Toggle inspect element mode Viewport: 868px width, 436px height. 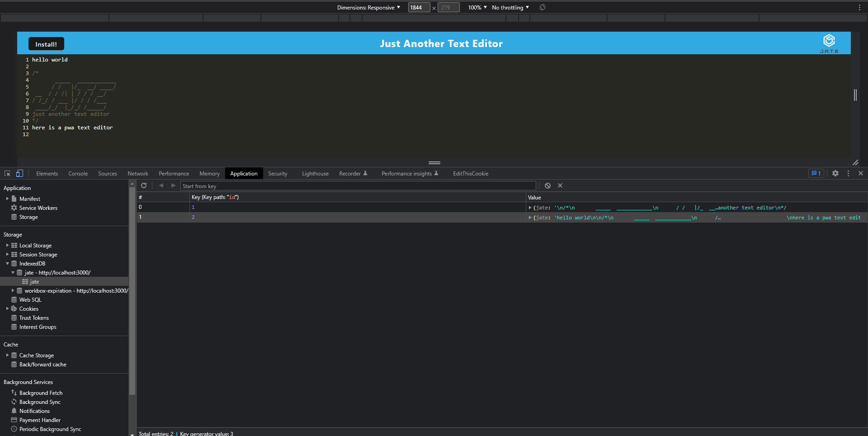(7, 173)
